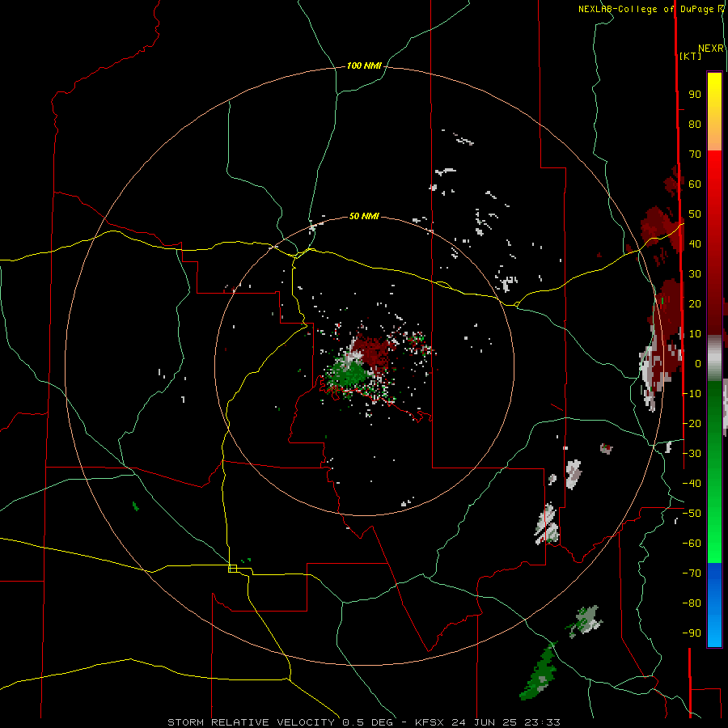728x728 pixels.
Task: Click the blue band of the color scale
Action: [714, 605]
